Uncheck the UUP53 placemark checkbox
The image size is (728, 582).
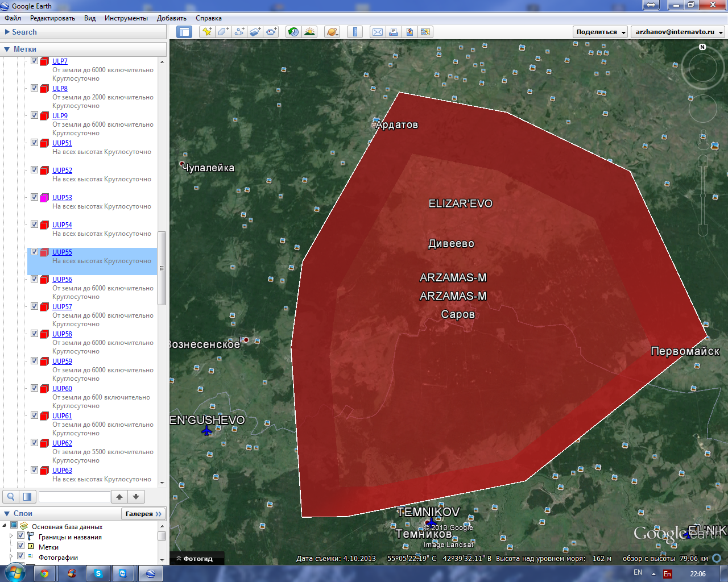pos(34,197)
